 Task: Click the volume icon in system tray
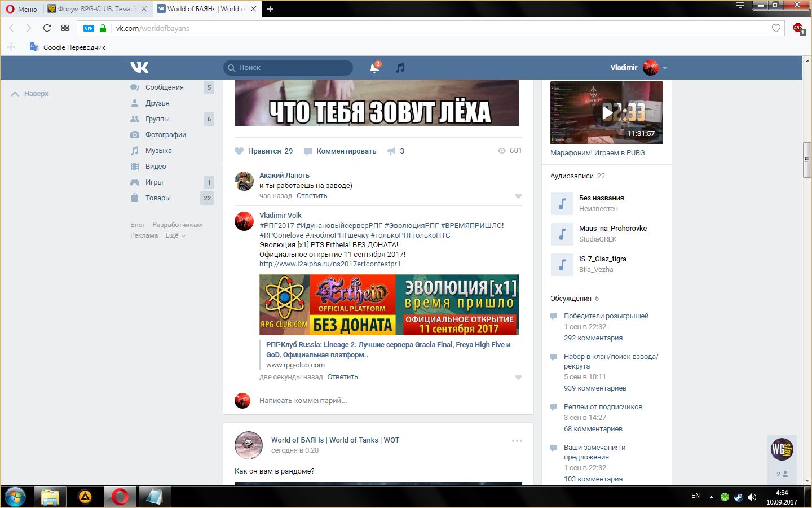(752, 497)
